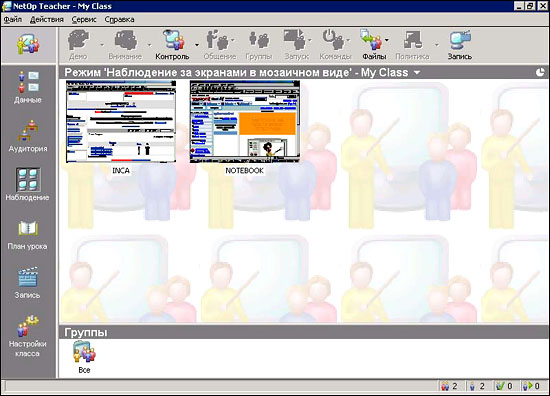The image size is (550, 396).
Task: Click the pie chart icon in mode header
Action: point(540,72)
